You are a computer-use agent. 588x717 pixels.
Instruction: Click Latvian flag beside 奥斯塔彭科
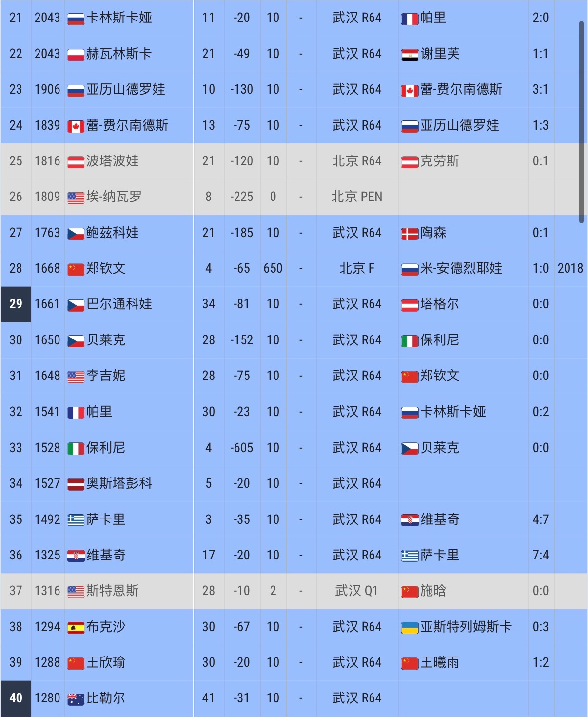pos(76,485)
